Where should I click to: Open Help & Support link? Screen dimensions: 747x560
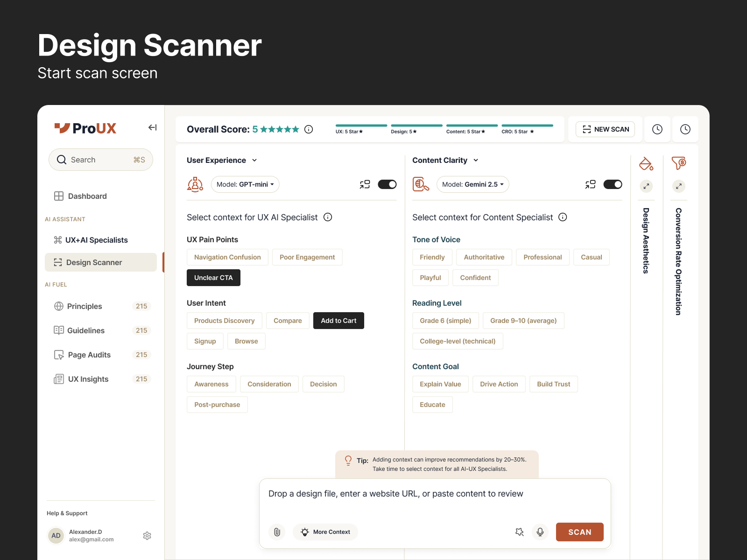point(67,513)
